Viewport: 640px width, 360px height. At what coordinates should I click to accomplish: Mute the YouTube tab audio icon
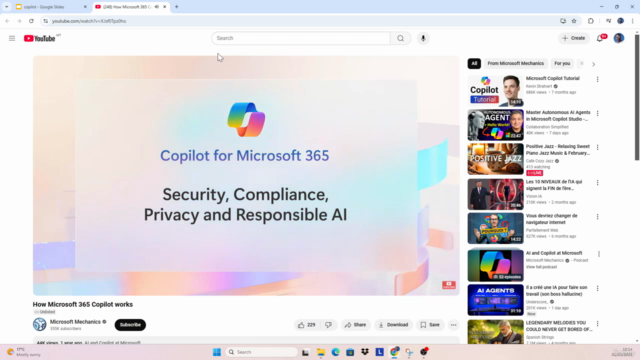[x=157, y=7]
